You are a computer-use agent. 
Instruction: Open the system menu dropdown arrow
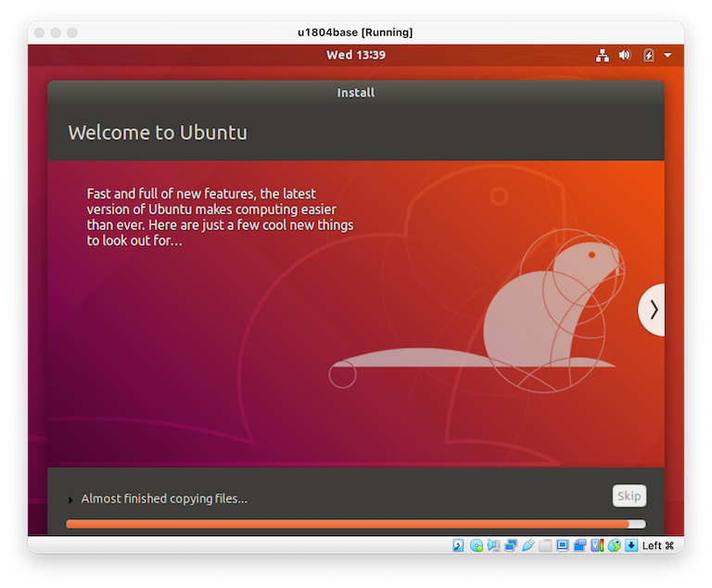(x=667, y=56)
